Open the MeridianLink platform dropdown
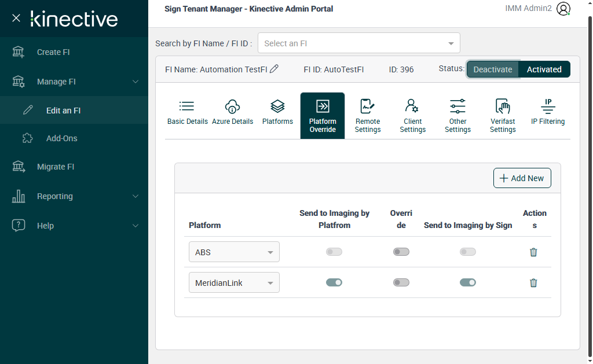 [234, 283]
